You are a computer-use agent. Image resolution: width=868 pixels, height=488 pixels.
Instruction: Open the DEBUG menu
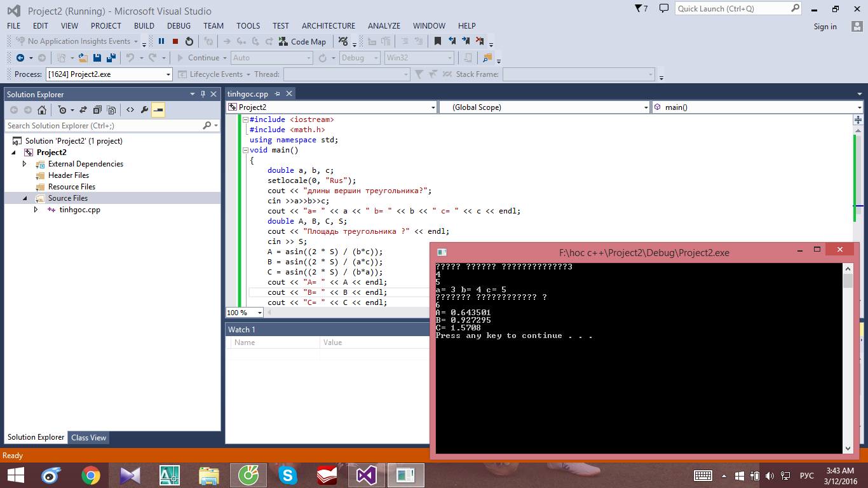coord(179,26)
